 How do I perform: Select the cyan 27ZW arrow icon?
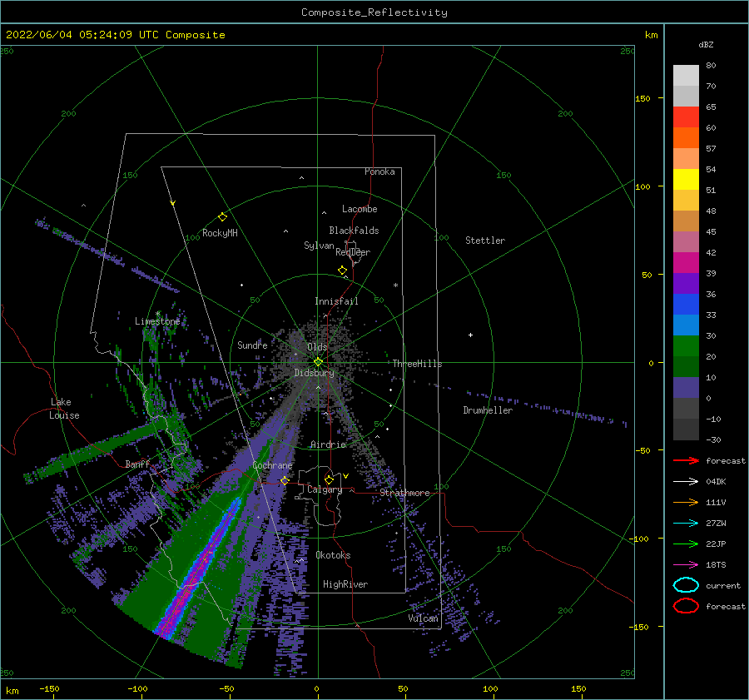point(686,524)
